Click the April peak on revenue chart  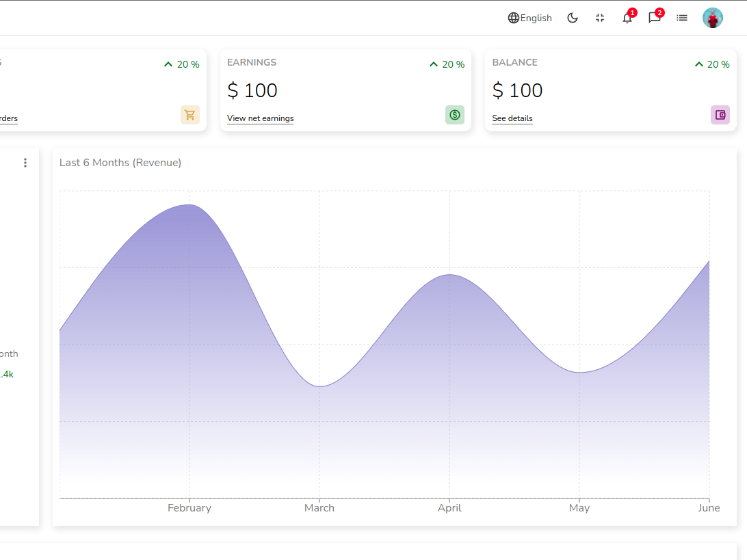click(x=449, y=275)
